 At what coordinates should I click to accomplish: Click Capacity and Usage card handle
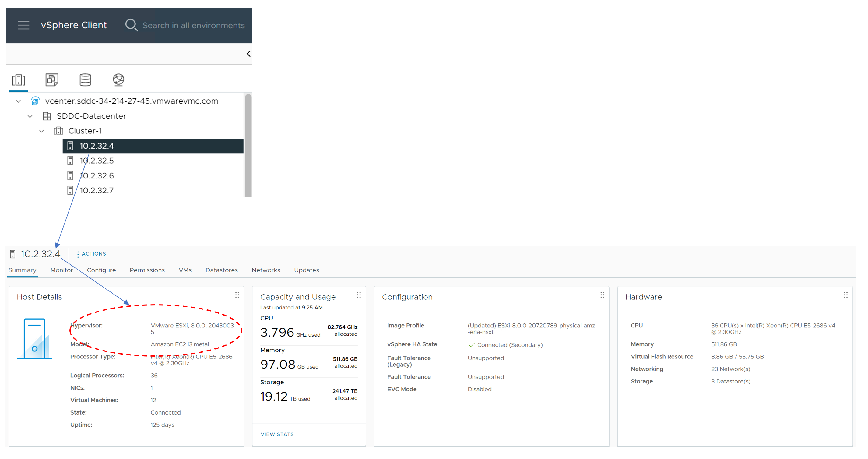pos(359,295)
